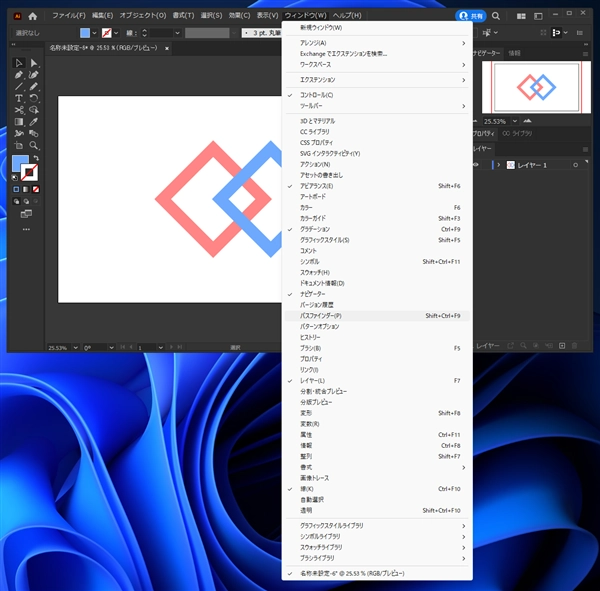Select the Symbol Sprayer tool
Image resolution: width=600 pixels, height=591 pixels.
tap(18, 134)
